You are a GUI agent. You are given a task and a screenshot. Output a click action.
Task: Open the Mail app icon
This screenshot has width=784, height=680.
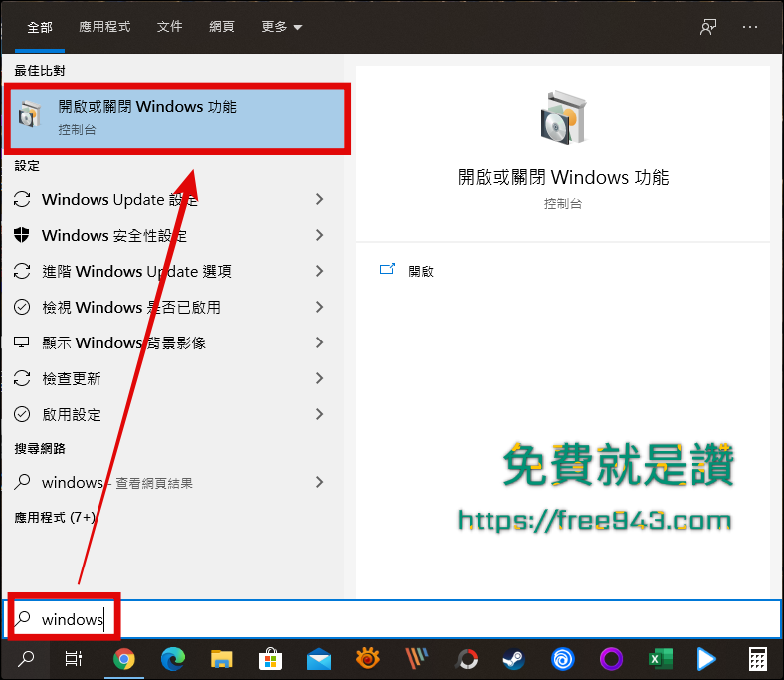319,659
